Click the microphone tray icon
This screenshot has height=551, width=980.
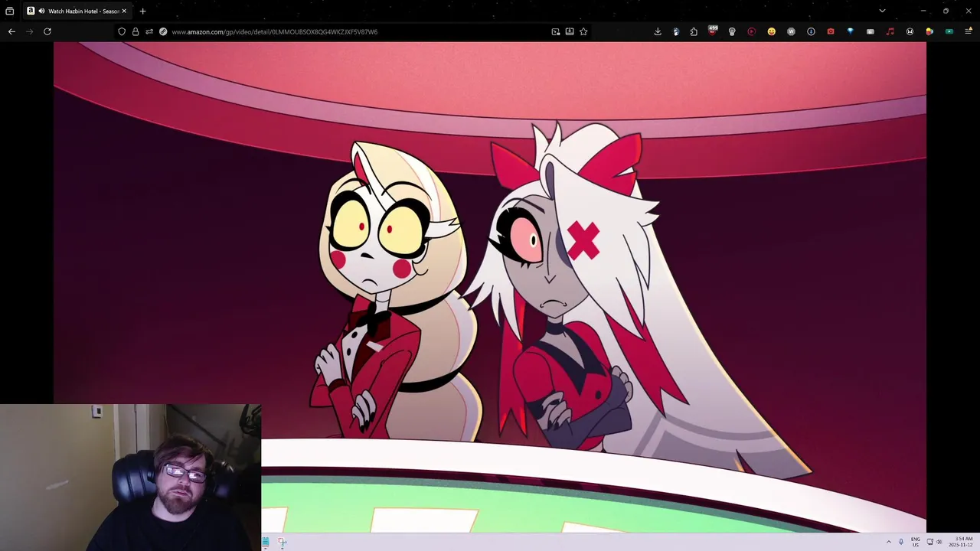[901, 542]
